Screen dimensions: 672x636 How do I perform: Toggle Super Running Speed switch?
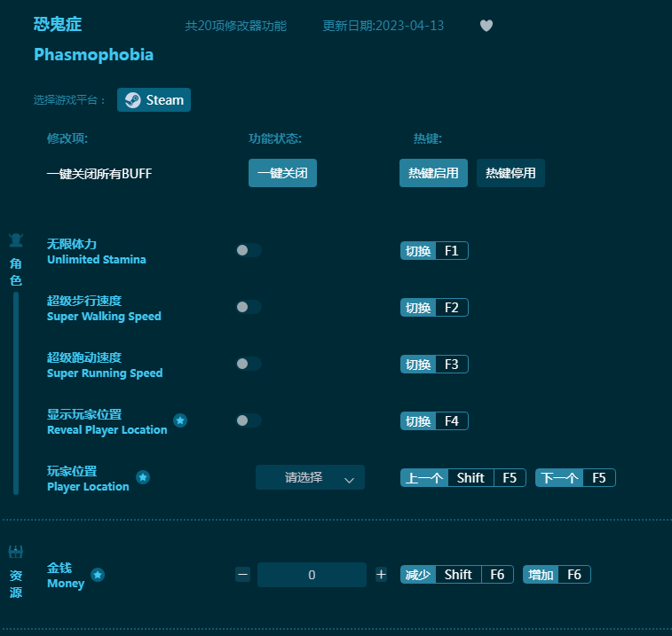[249, 364]
